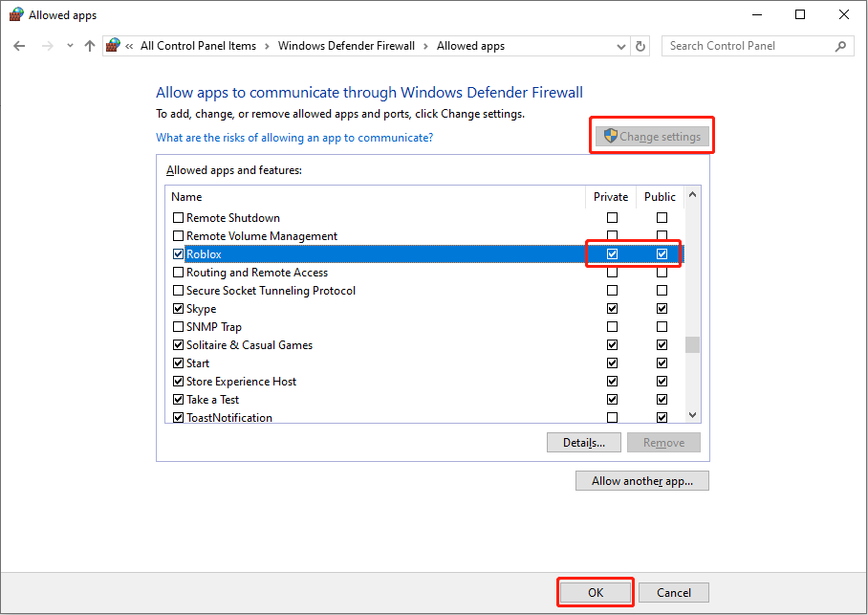Click the Details button

(583, 442)
